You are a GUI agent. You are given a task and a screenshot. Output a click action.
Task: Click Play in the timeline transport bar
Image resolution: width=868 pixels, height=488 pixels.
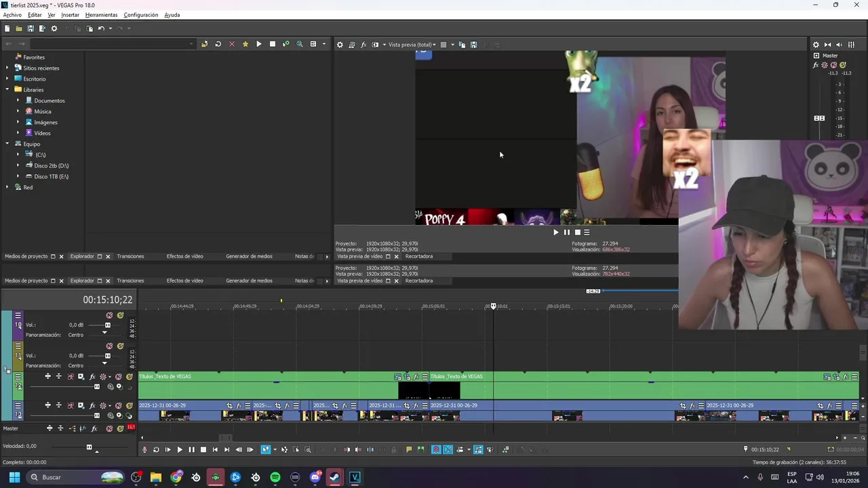click(x=180, y=449)
